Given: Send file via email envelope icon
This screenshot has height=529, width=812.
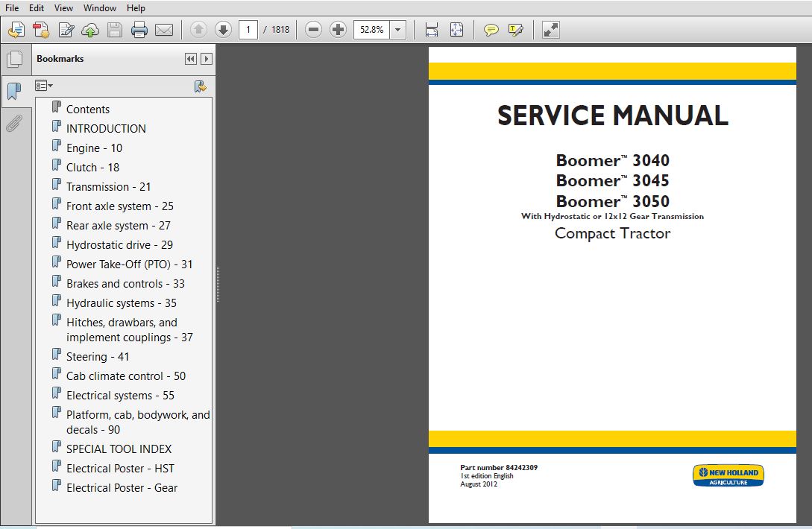Looking at the screenshot, I should [164, 30].
